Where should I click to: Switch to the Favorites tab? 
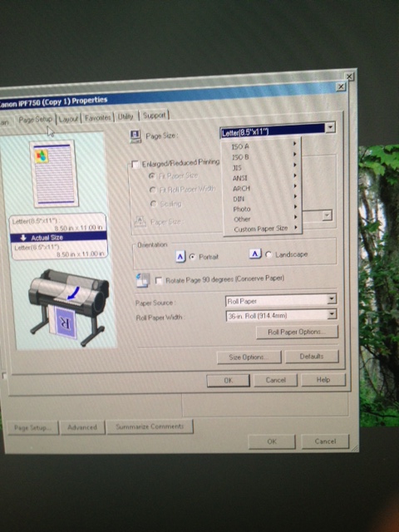click(x=98, y=118)
